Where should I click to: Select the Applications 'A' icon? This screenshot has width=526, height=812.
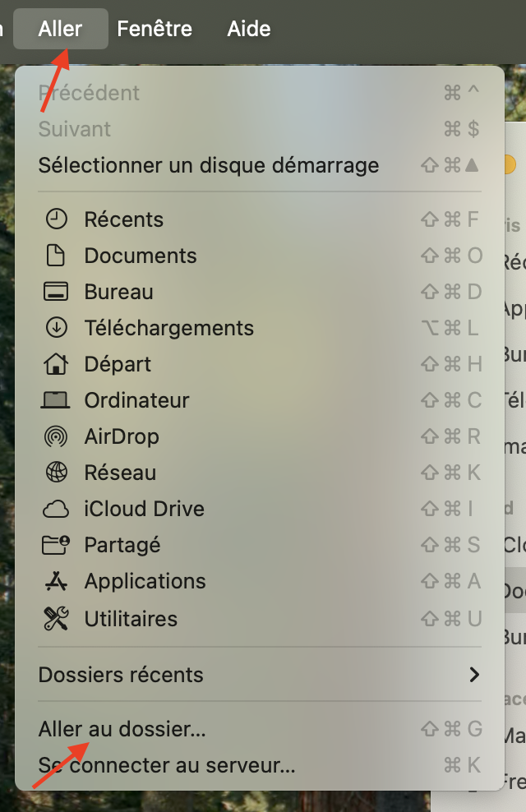click(56, 581)
